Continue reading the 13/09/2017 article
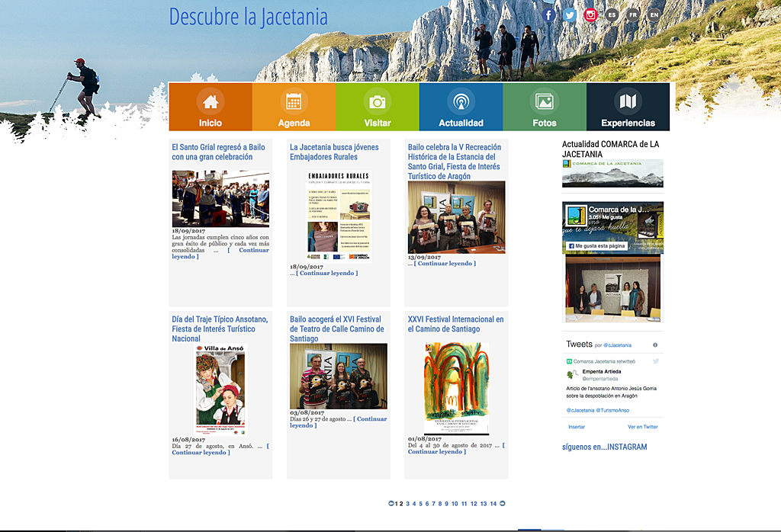The height and width of the screenshot is (532, 781). [x=445, y=264]
